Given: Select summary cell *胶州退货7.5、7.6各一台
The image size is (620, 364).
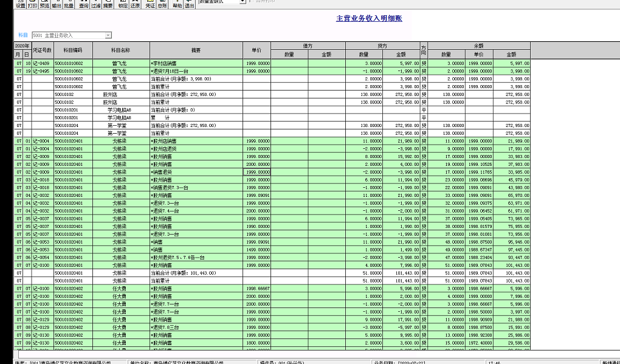Looking at the screenshot, I should (x=196, y=258).
